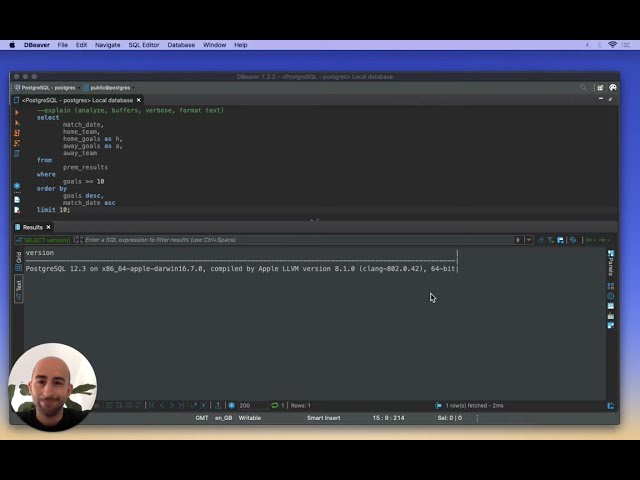Click the blue gear icon beside fetch size 200
The image size is (640, 480).
click(231, 405)
